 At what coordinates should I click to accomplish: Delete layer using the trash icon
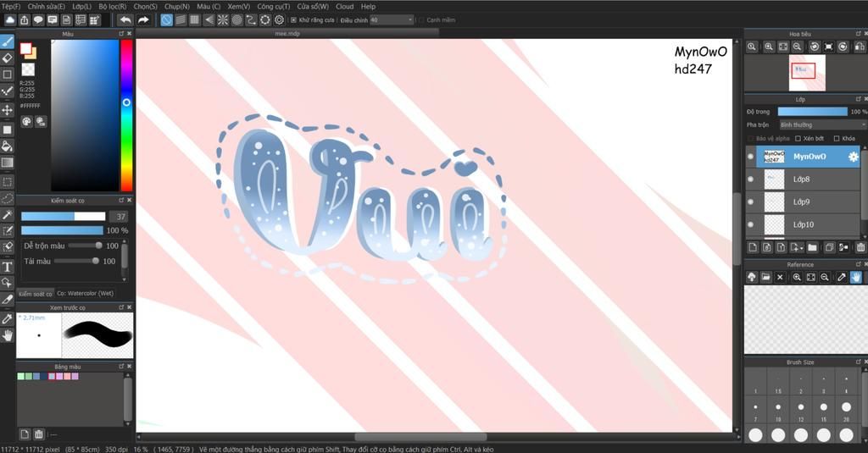860,247
